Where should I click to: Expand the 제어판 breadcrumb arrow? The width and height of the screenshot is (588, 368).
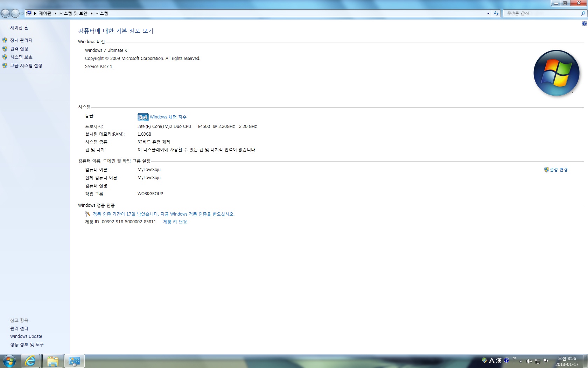coord(55,14)
